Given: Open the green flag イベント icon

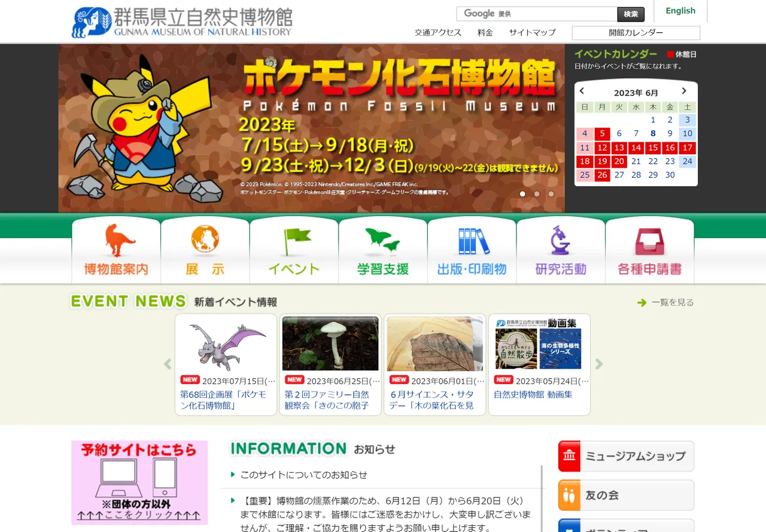Looking at the screenshot, I should pyautogui.click(x=296, y=242).
